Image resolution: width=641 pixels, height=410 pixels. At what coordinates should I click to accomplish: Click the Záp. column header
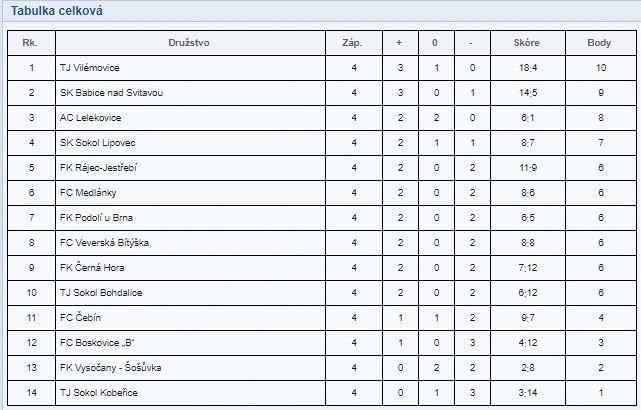[x=352, y=43]
